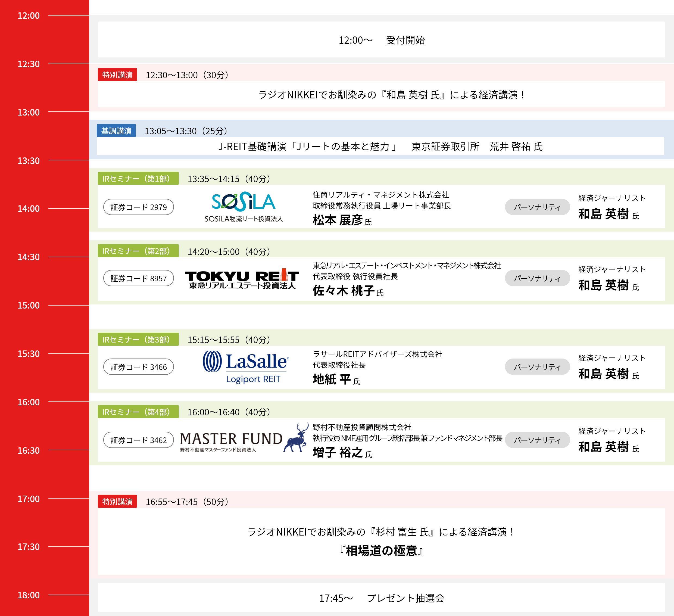Viewport: 674px width, 616px height.
Task: Click the 13:35～14:15（40分） time text
Action: pos(229,179)
